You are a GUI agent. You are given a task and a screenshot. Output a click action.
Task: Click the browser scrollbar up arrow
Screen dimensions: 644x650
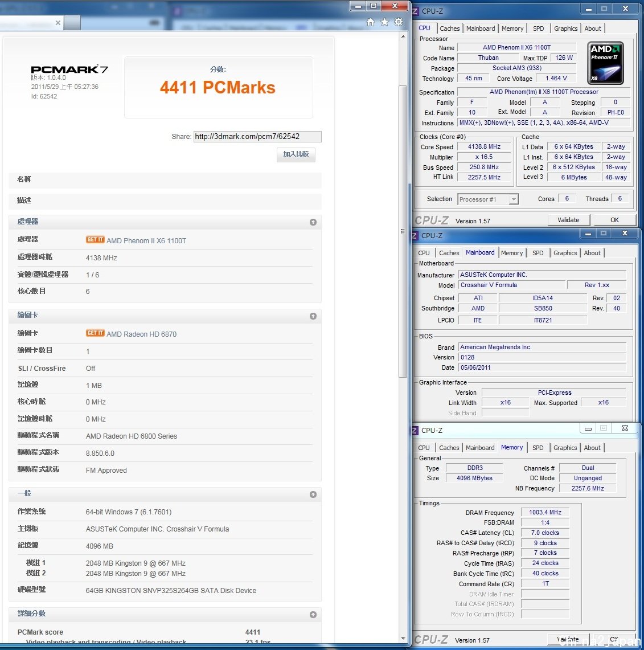[403, 36]
